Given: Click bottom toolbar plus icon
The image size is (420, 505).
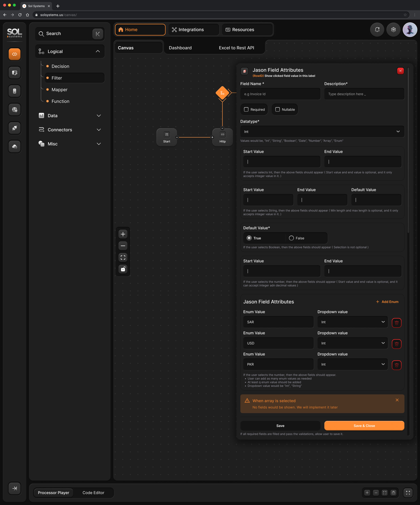Looking at the screenshot, I should point(367,493).
